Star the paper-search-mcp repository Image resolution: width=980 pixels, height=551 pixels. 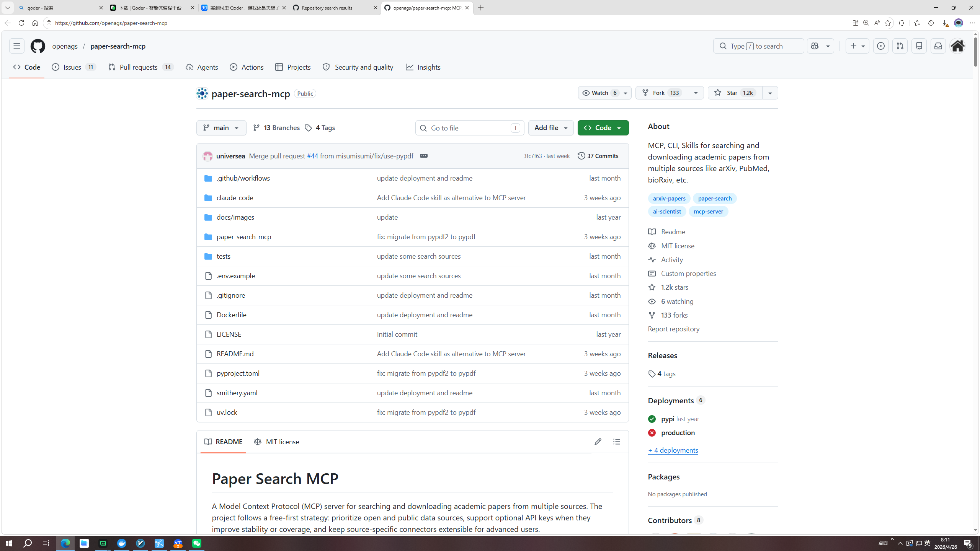[735, 93]
